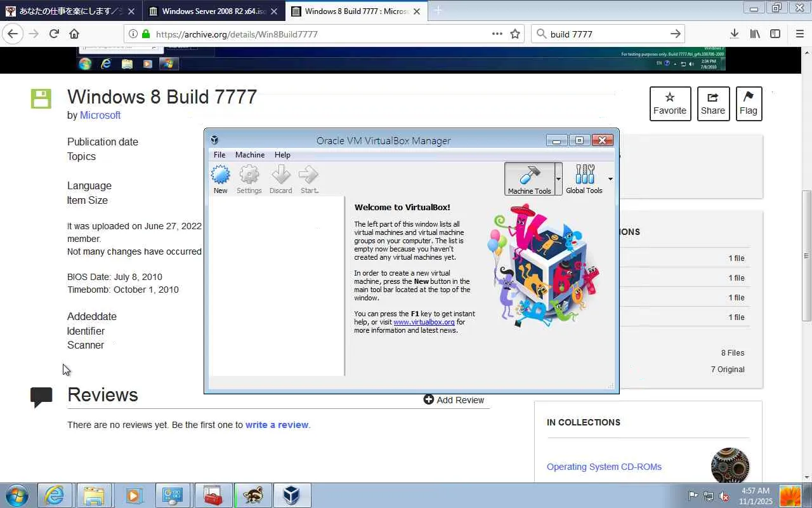Click Firefox's Forward arrow button

[x=34, y=34]
